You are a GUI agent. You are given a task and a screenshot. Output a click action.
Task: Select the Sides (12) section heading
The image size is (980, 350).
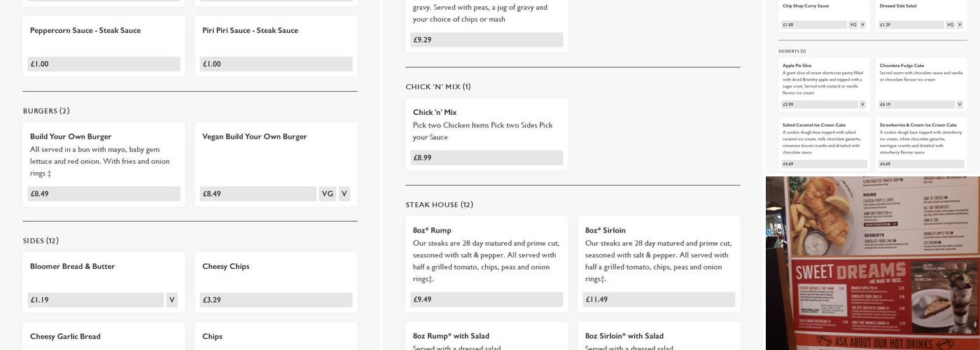point(41,241)
